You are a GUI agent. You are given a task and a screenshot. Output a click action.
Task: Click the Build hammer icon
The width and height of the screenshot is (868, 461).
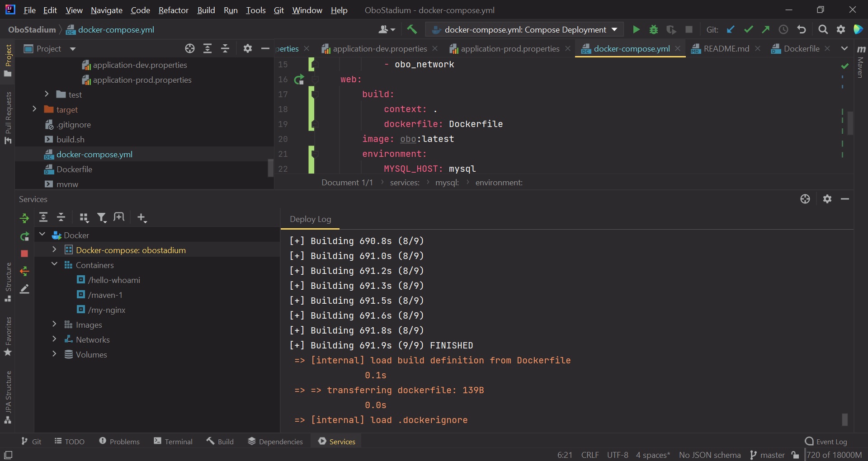coord(411,29)
